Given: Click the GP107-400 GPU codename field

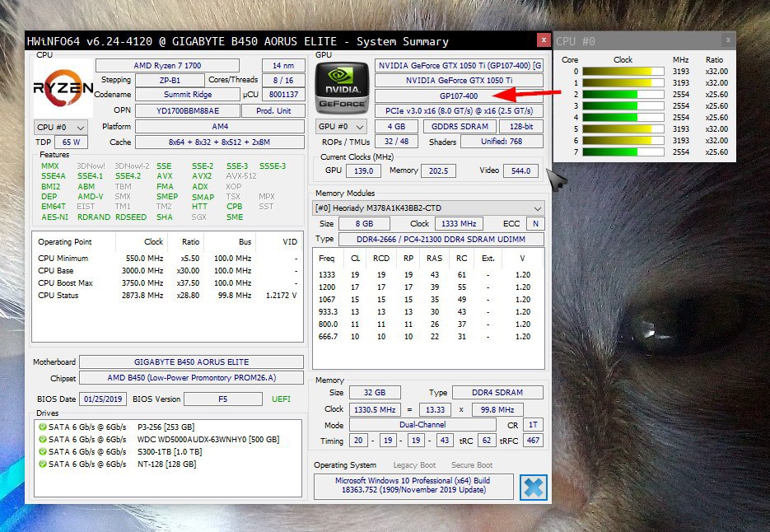Looking at the screenshot, I should coord(459,96).
